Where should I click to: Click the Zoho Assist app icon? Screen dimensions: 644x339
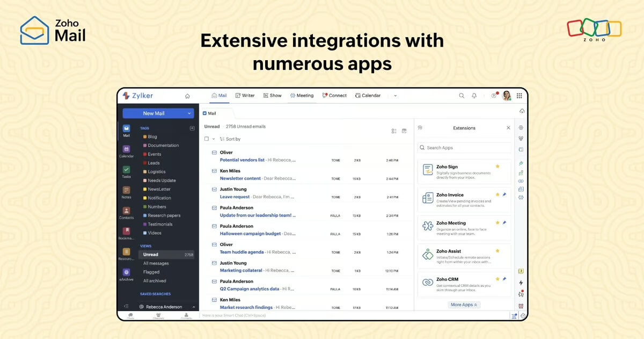[x=428, y=254]
